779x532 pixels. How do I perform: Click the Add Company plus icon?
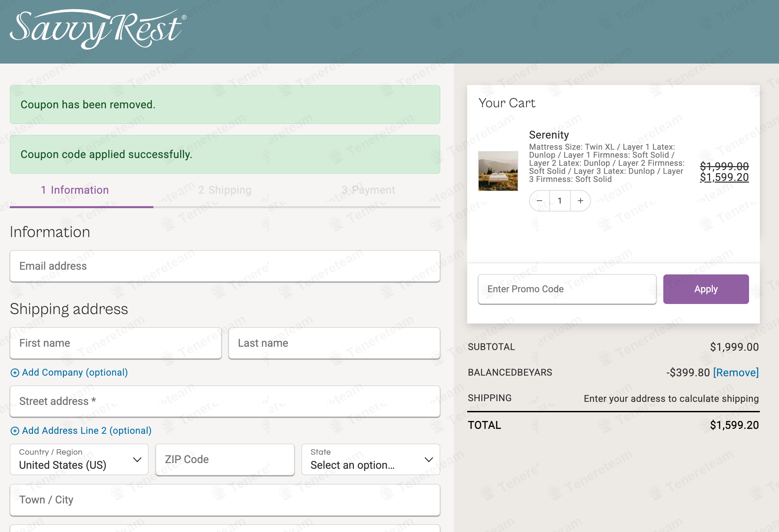pos(15,373)
